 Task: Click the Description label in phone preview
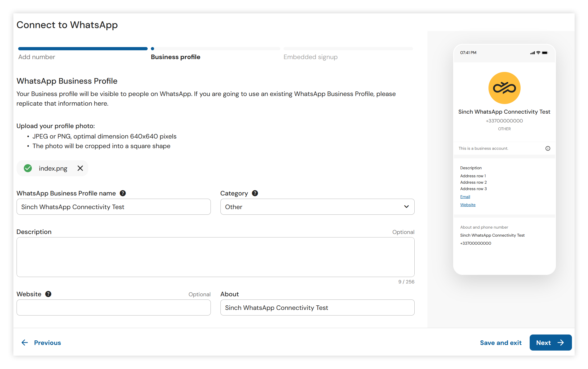point(471,168)
